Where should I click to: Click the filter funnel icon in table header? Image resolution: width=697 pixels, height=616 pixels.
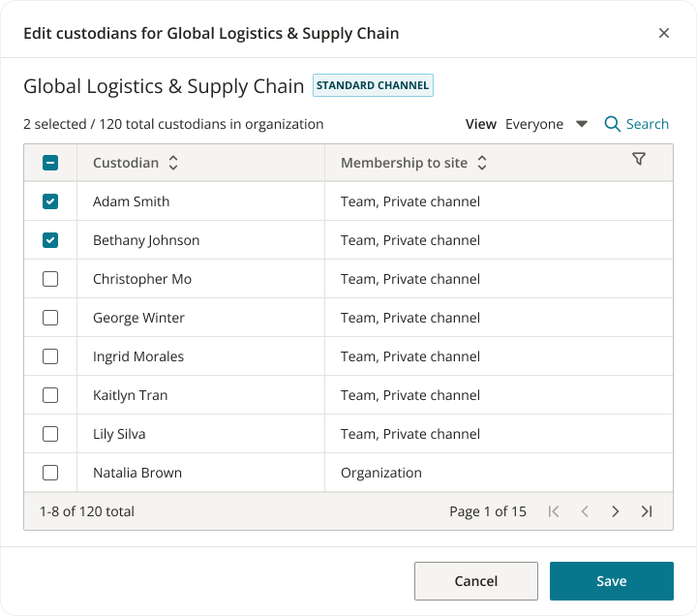point(639,160)
